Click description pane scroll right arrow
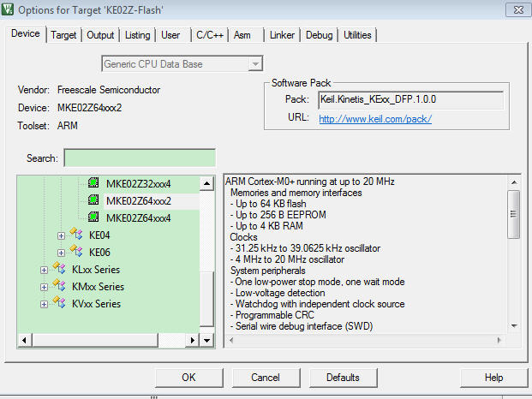Image resolution: width=532 pixels, height=399 pixels. coord(499,340)
